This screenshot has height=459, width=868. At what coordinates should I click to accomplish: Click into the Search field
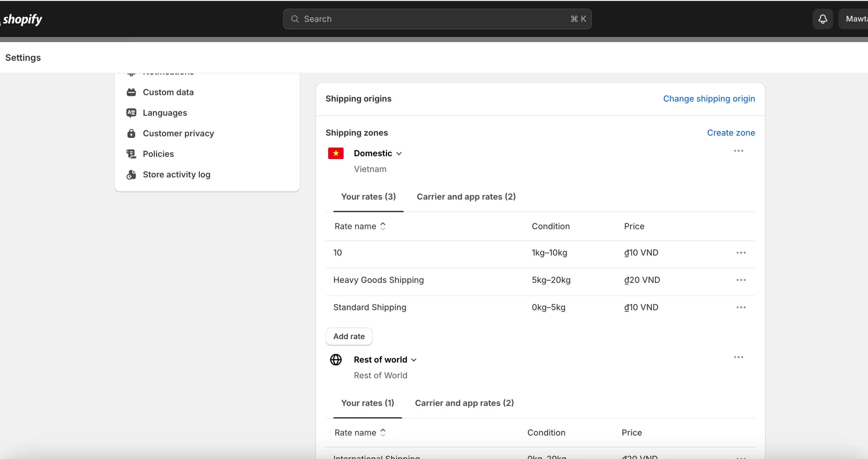point(437,19)
